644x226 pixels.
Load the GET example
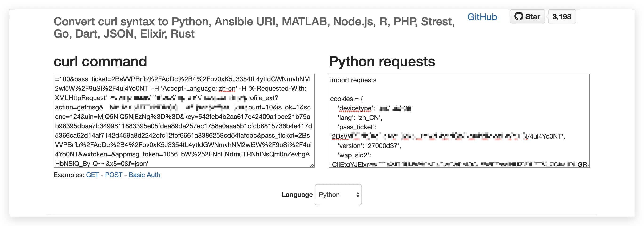(x=92, y=175)
